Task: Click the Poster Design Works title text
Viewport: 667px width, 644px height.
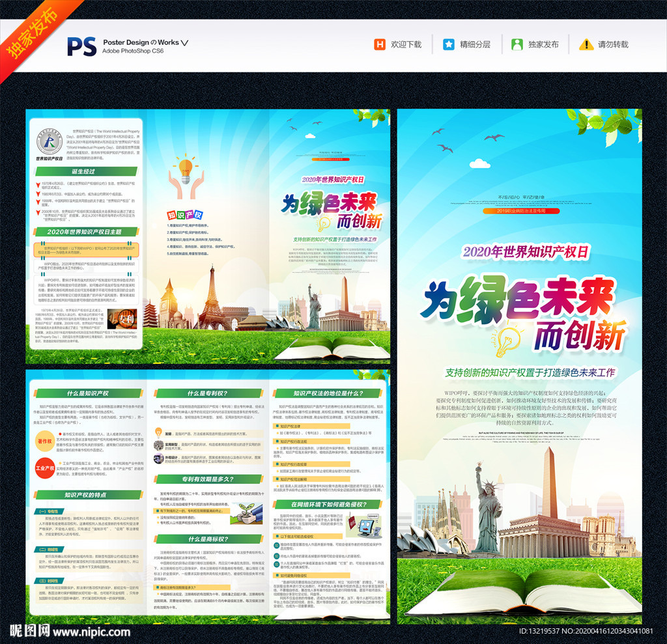Action: [x=145, y=42]
